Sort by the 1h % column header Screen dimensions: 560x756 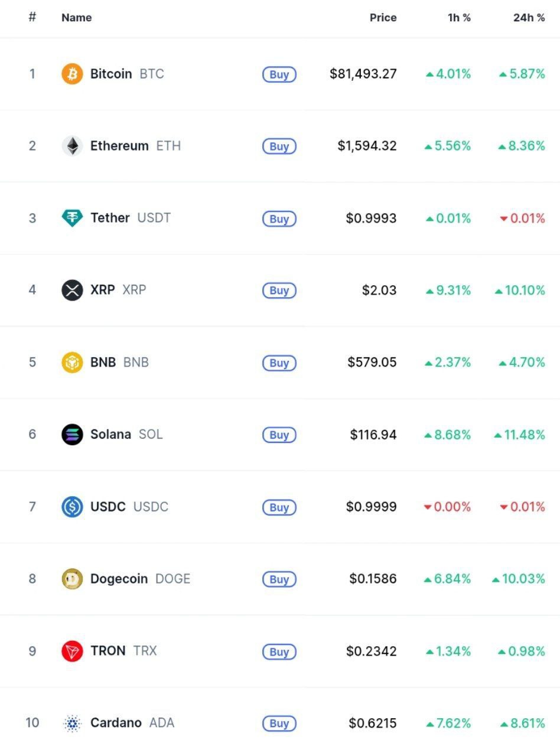tap(459, 18)
